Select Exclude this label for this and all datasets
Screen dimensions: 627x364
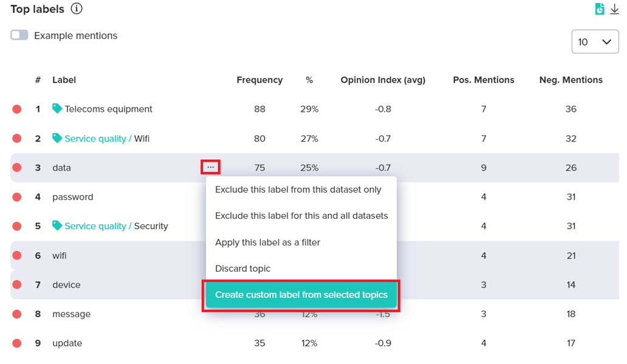(301, 216)
